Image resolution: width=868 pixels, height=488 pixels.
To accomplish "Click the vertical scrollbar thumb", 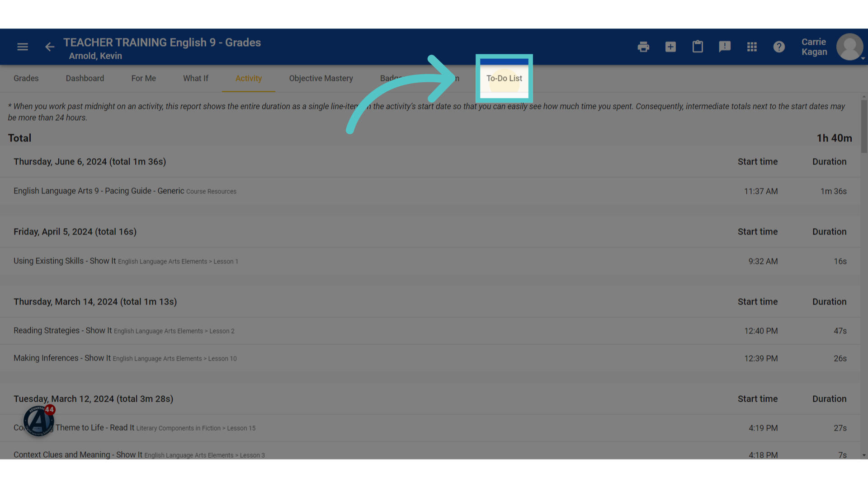I will click(864, 127).
